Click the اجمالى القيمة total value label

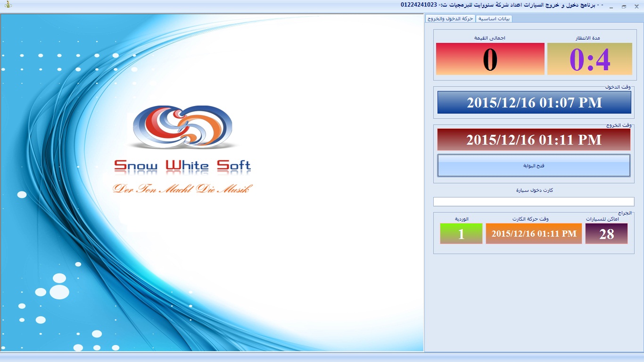[489, 38]
